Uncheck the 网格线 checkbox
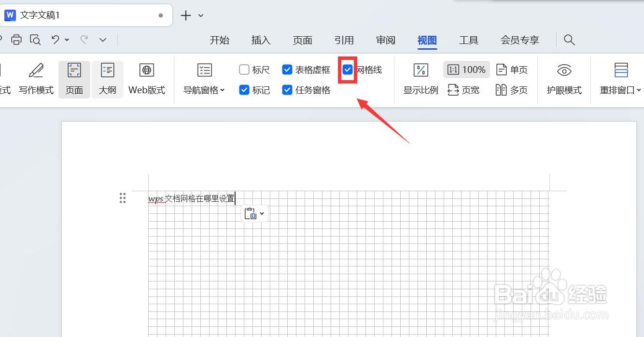Screen dimensions: 644x337 pos(348,70)
